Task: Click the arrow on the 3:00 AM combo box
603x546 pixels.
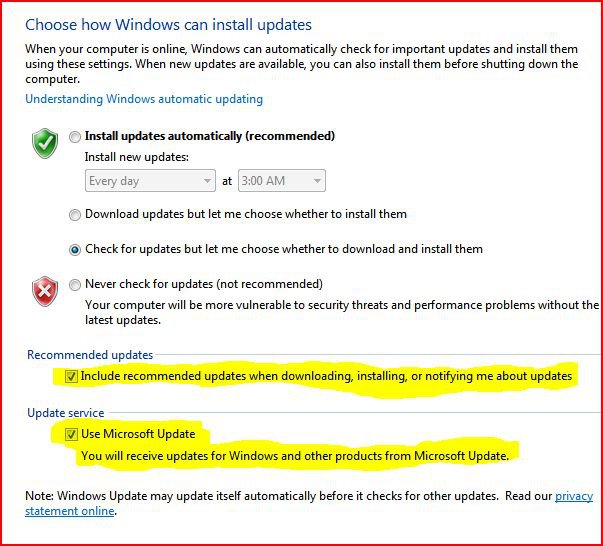Action: click(317, 180)
